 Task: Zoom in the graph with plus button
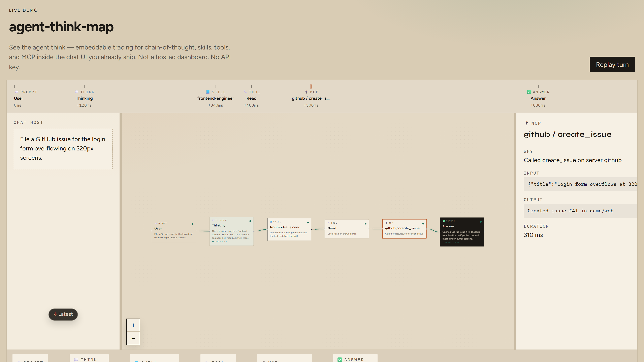click(133, 325)
